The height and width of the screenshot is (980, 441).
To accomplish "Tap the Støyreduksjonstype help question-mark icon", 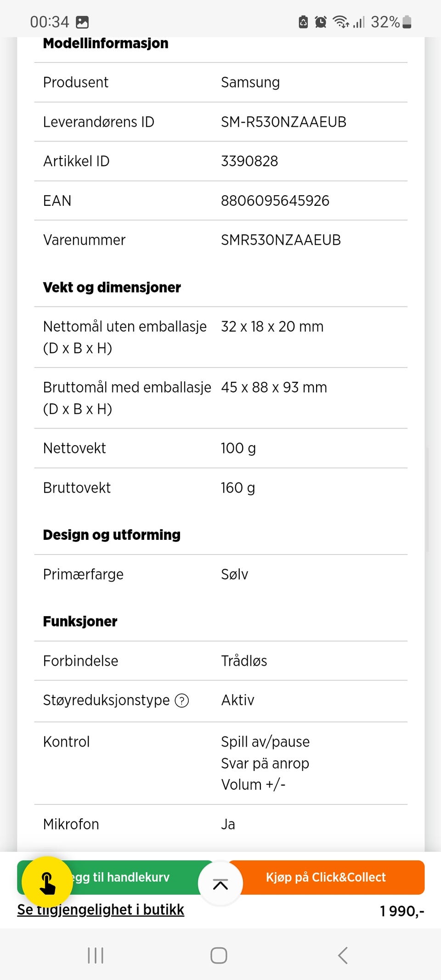I will click(x=182, y=701).
